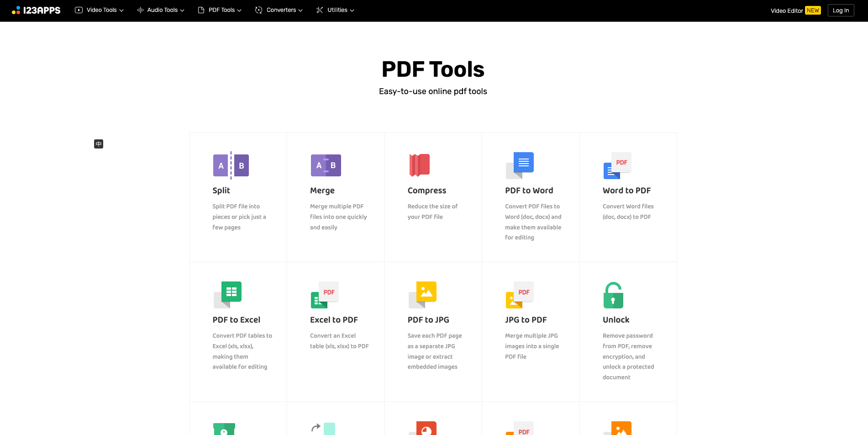The width and height of the screenshot is (868, 435).
Task: Open the PDF Tools dropdown
Action: 220,10
